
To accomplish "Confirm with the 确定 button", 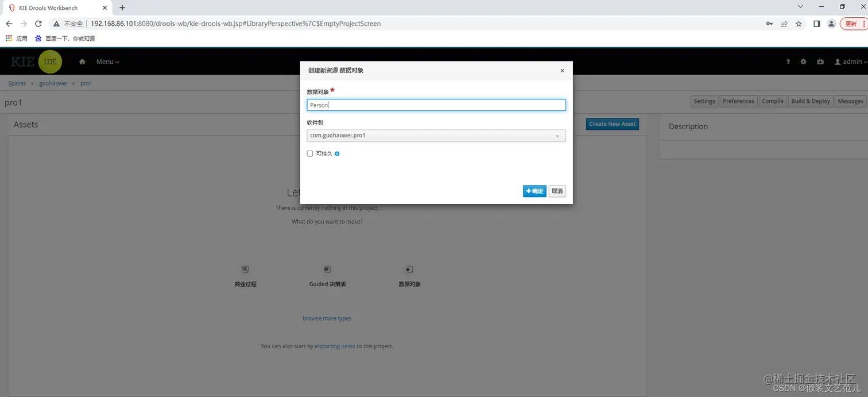I will click(534, 191).
